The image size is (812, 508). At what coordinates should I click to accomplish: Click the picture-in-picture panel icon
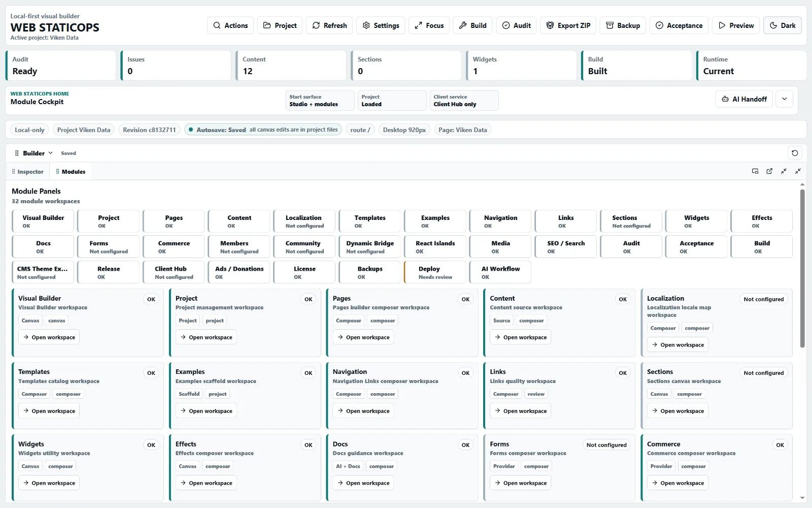(755, 171)
